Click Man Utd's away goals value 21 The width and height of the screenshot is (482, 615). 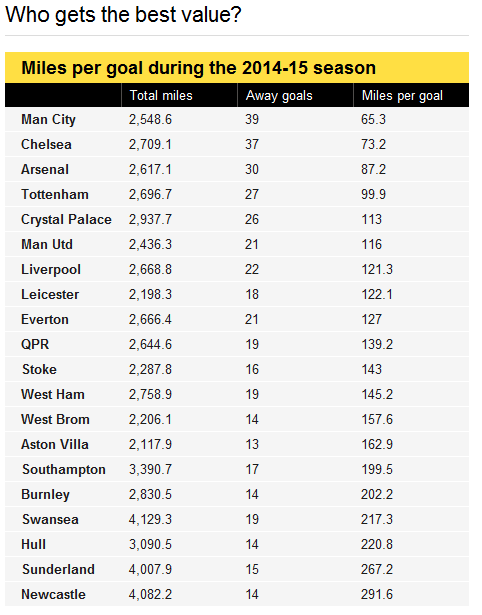tap(252, 244)
